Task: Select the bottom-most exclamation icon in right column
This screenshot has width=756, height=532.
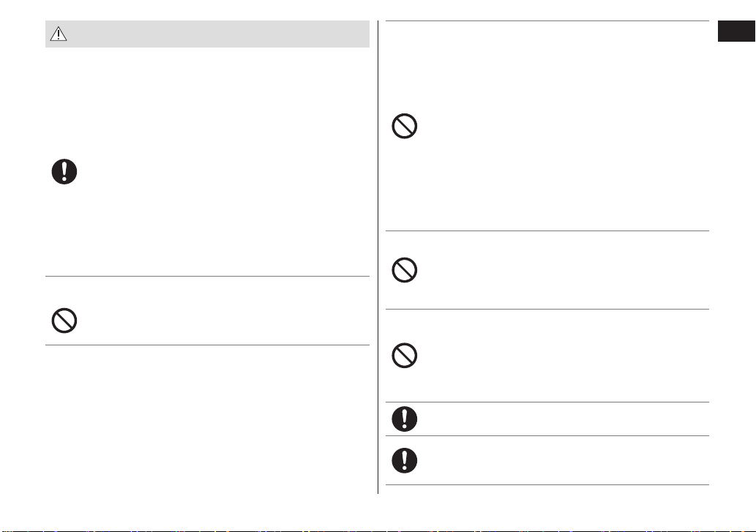Action: tap(405, 460)
